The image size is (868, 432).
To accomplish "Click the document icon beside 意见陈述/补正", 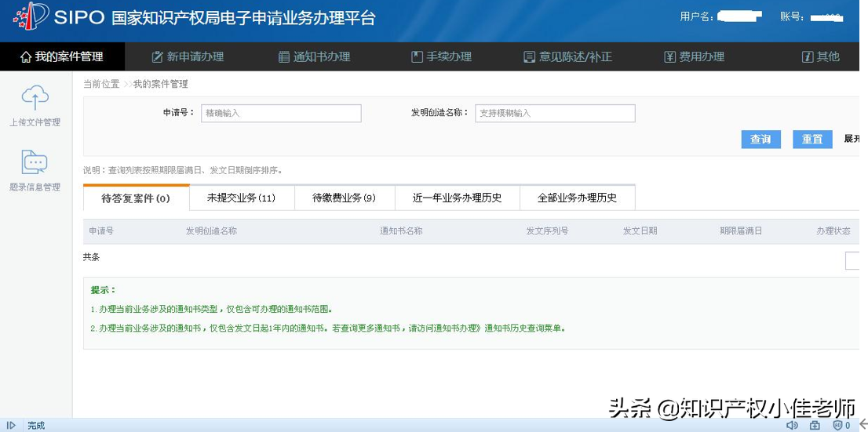I will (530, 57).
